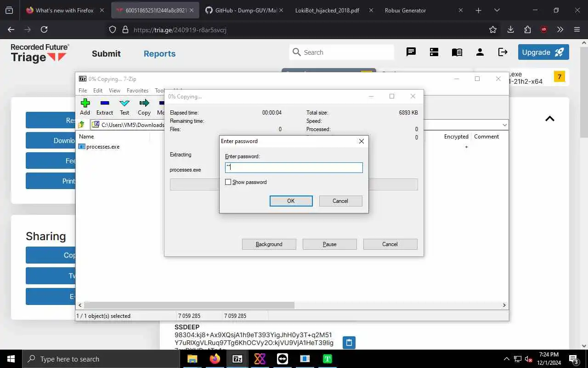
Task: Expand the 7-Zip address path dropdown
Action: [x=504, y=125]
